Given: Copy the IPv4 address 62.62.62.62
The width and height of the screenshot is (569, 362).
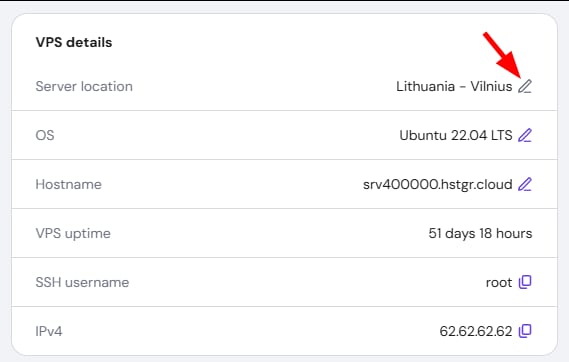Looking at the screenshot, I should point(525,331).
